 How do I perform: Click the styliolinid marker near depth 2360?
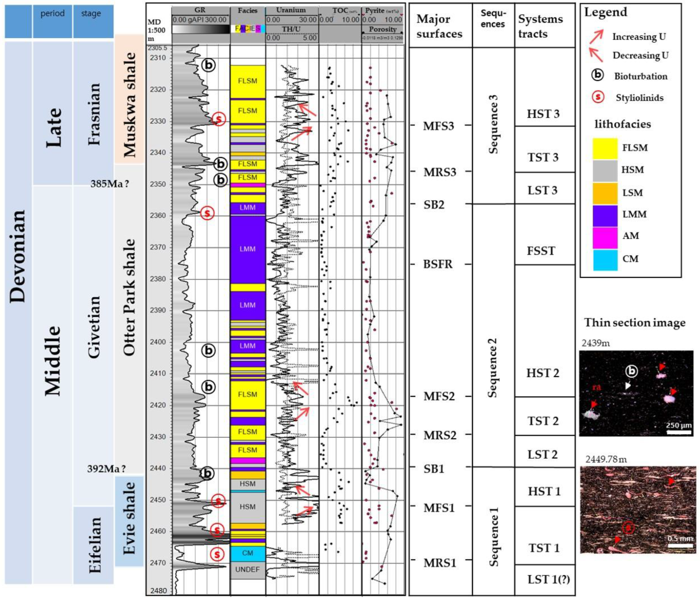207,213
